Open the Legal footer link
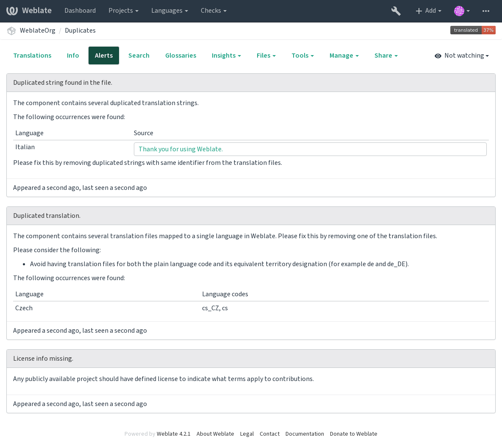The image size is (502, 448). pyautogui.click(x=247, y=434)
